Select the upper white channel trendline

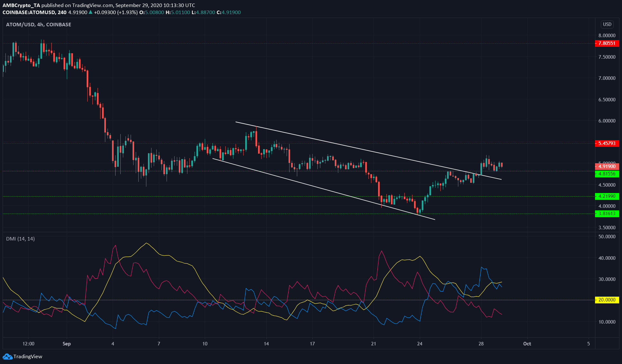pos(368,150)
